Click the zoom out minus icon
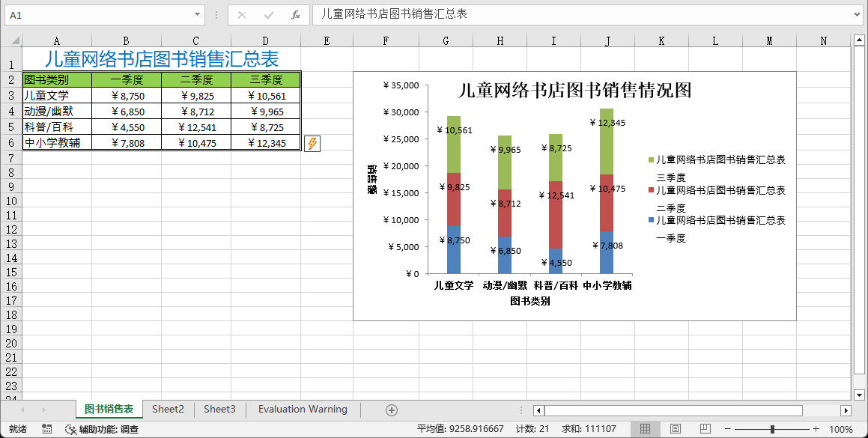 [x=728, y=429]
